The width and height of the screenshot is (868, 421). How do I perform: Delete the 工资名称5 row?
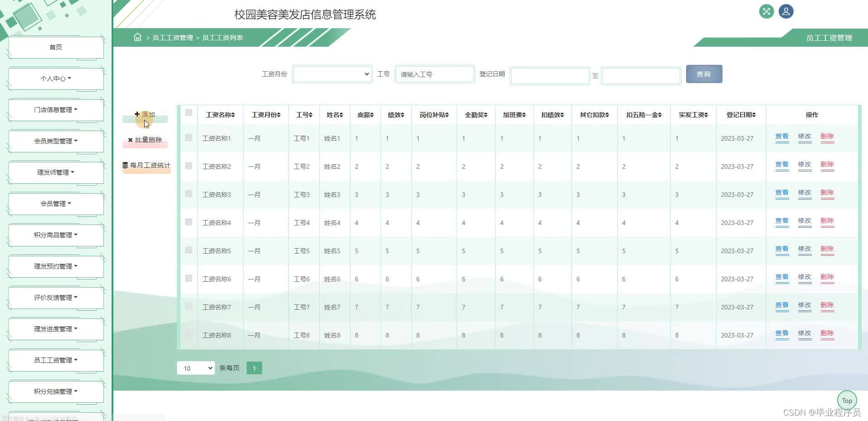point(827,249)
